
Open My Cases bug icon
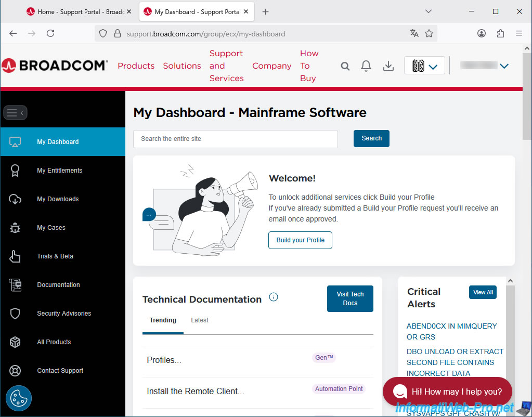point(15,228)
